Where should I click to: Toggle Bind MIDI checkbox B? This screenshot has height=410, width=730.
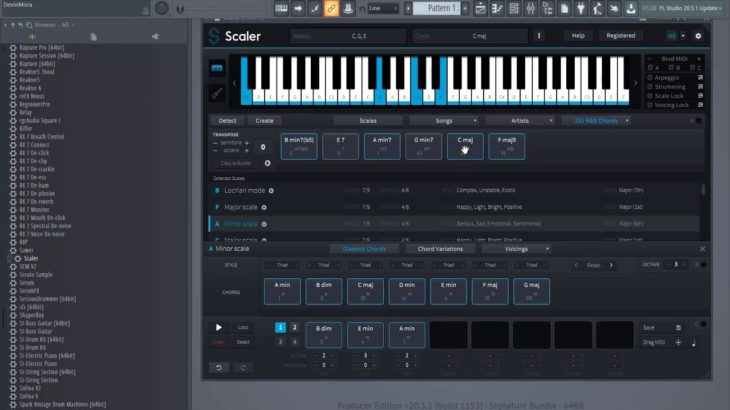671,68
